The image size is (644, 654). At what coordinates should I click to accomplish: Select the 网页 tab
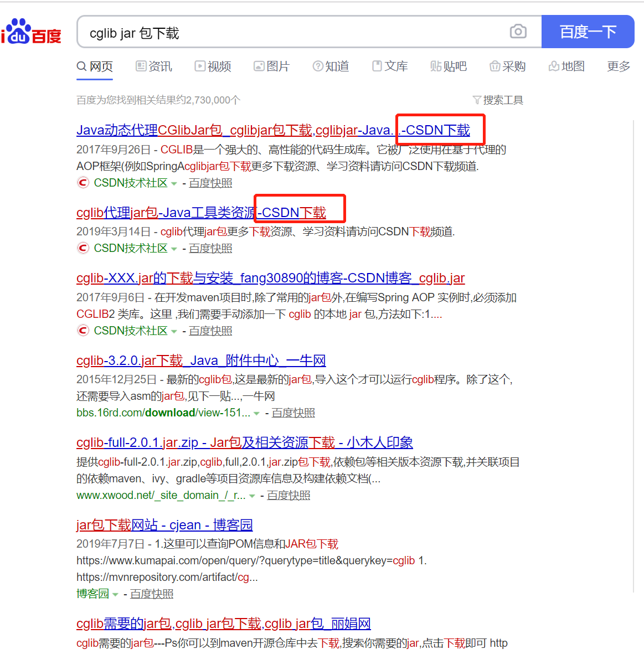click(95, 66)
